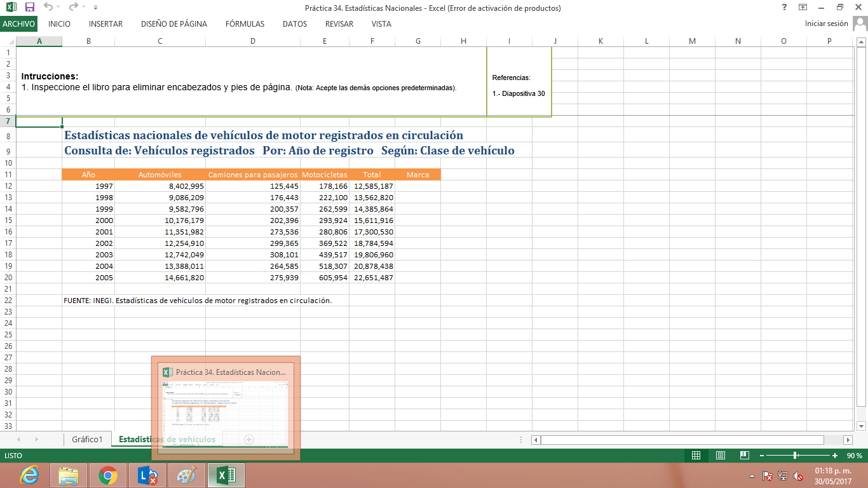
Task: Open the VISTA ribbon tab
Action: (x=381, y=24)
